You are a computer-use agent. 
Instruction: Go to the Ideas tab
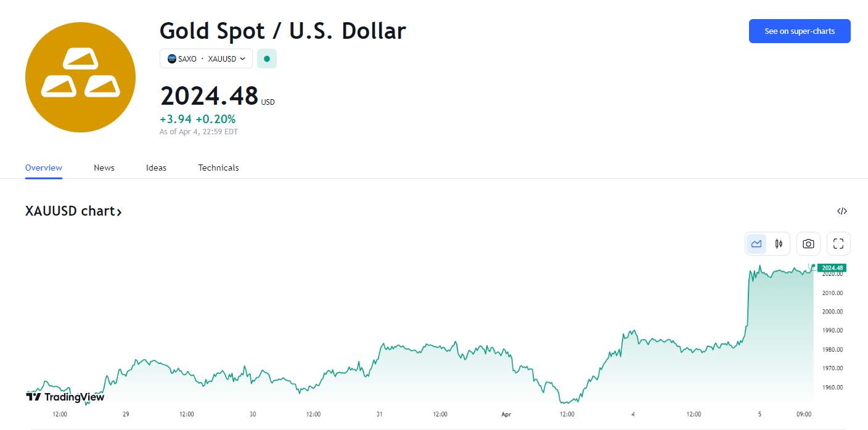156,168
